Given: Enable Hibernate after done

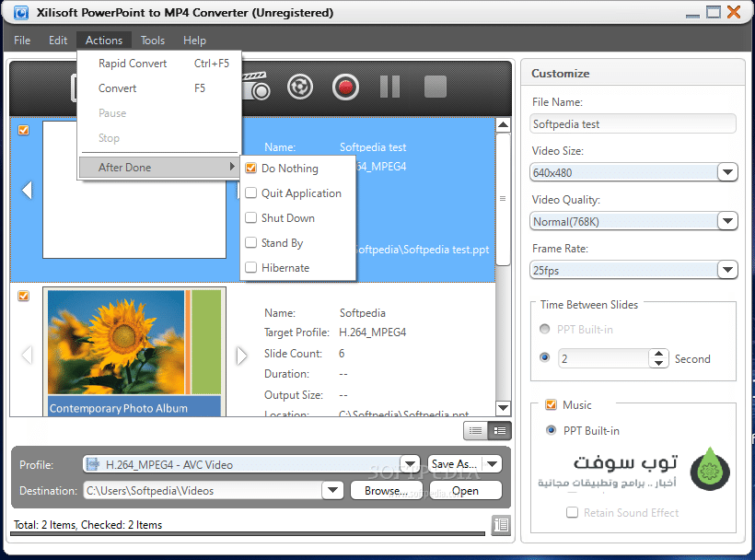Looking at the screenshot, I should [x=250, y=267].
